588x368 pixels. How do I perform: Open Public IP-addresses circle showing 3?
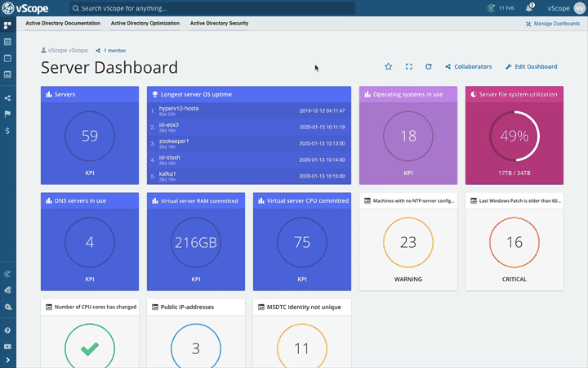(196, 346)
